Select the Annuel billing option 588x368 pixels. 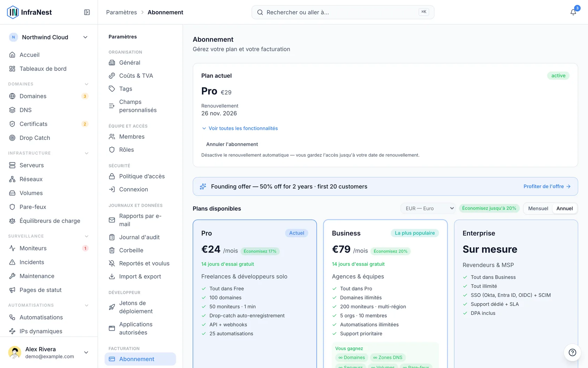click(x=564, y=209)
